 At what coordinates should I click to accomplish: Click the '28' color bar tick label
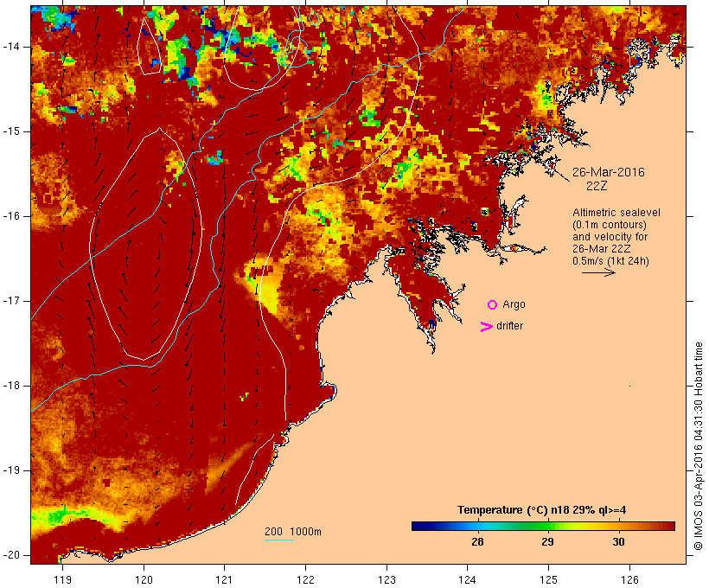[477, 541]
